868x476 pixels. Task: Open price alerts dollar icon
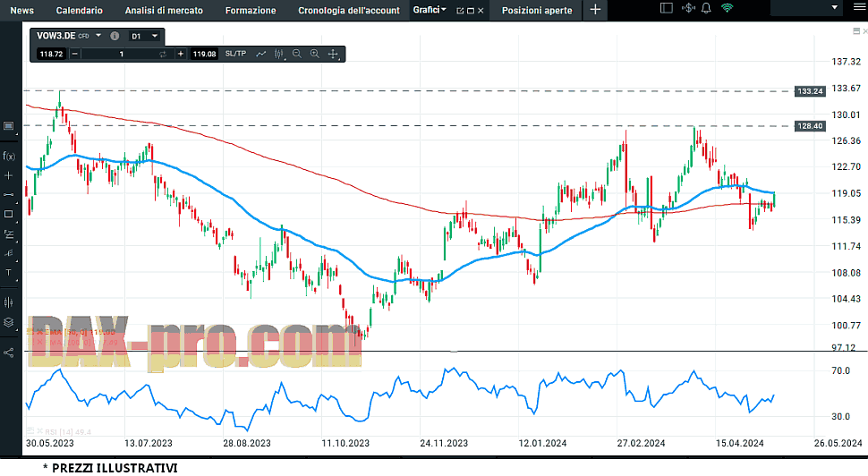point(688,8)
